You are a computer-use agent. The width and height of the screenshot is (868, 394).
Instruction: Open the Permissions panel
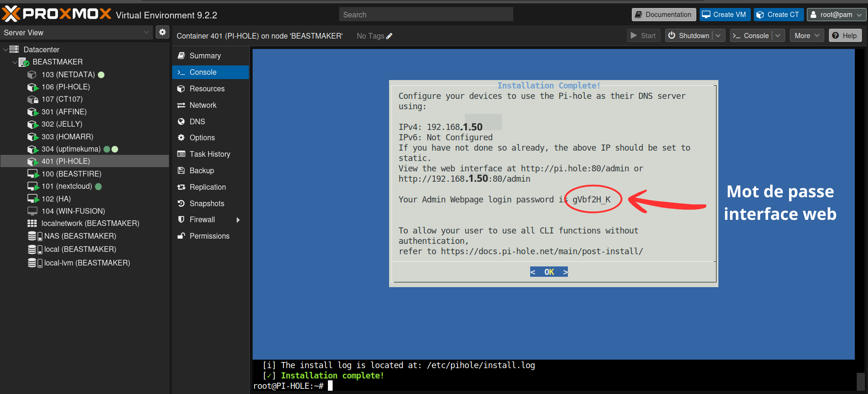pyautogui.click(x=210, y=236)
